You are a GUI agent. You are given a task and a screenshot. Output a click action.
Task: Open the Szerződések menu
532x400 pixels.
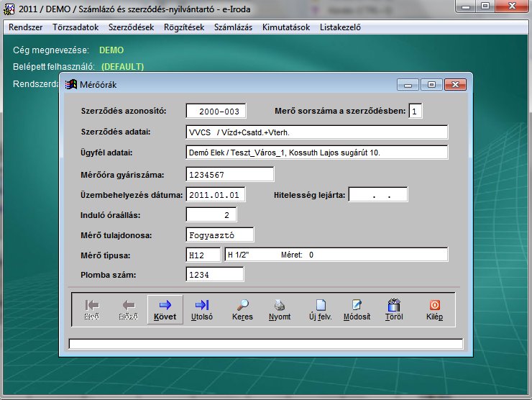(x=131, y=27)
